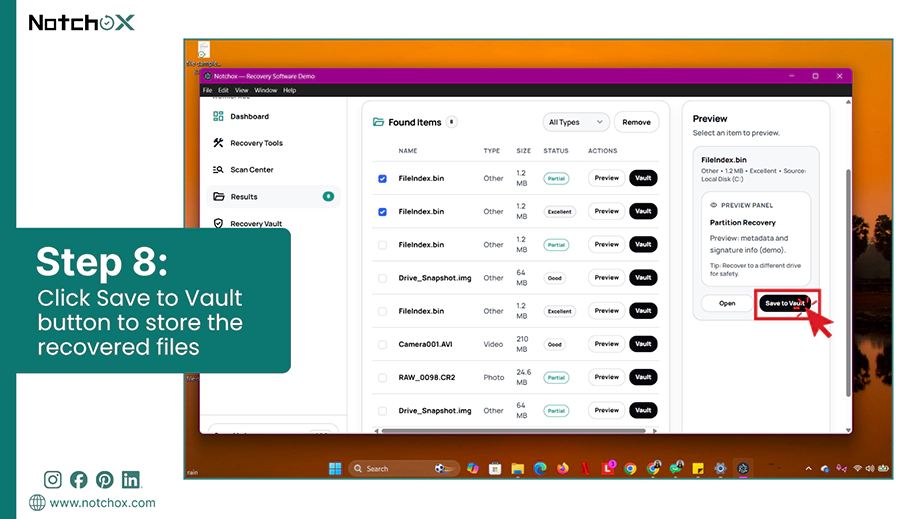The width and height of the screenshot is (922, 519).
Task: Check the Drive_Snapshot.img 'Good' row checkbox
Action: pos(382,278)
